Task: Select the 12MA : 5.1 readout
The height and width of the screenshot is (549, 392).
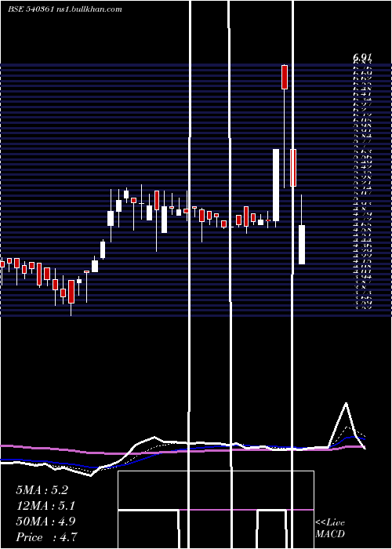Action: (x=45, y=506)
